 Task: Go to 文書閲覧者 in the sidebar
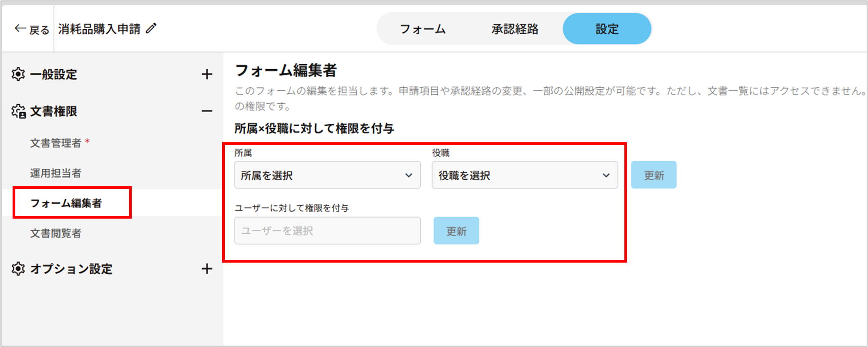point(56,233)
